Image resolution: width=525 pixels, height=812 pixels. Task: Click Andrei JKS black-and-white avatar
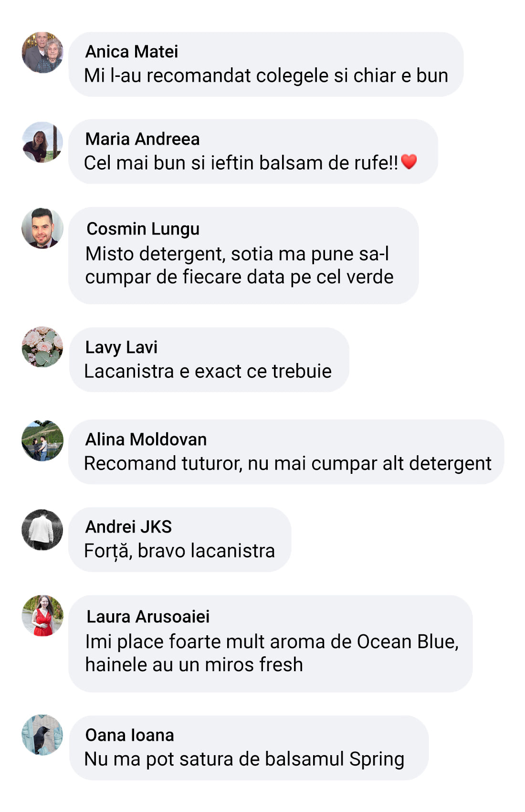pos(42,530)
